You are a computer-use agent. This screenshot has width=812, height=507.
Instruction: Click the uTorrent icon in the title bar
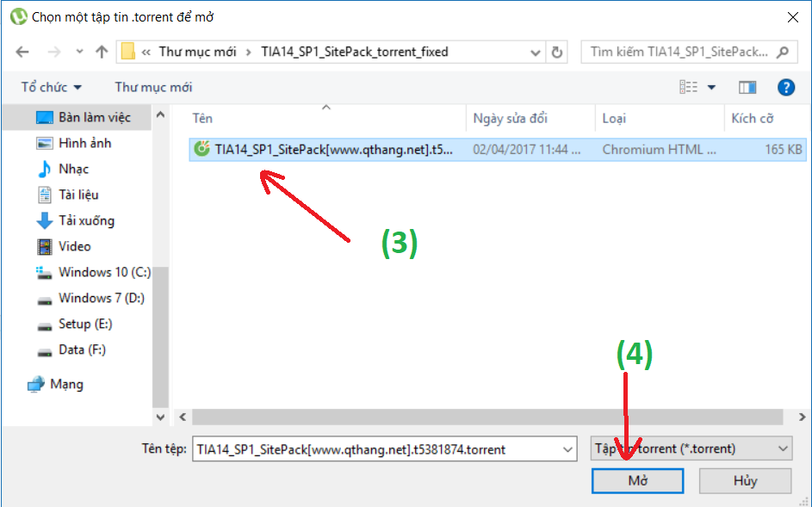[18, 16]
